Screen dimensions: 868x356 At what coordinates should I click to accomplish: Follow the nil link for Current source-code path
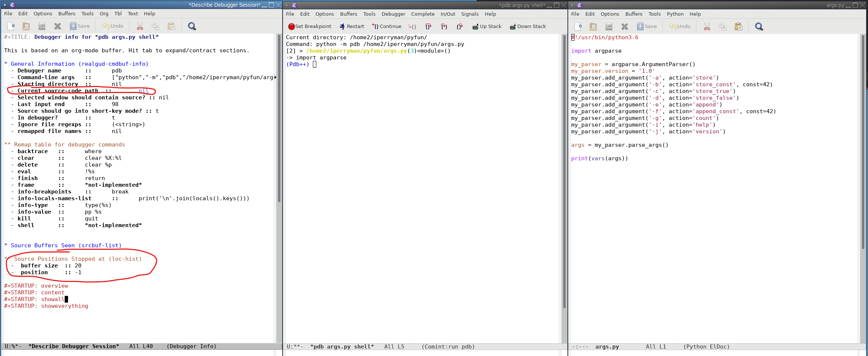pos(144,90)
